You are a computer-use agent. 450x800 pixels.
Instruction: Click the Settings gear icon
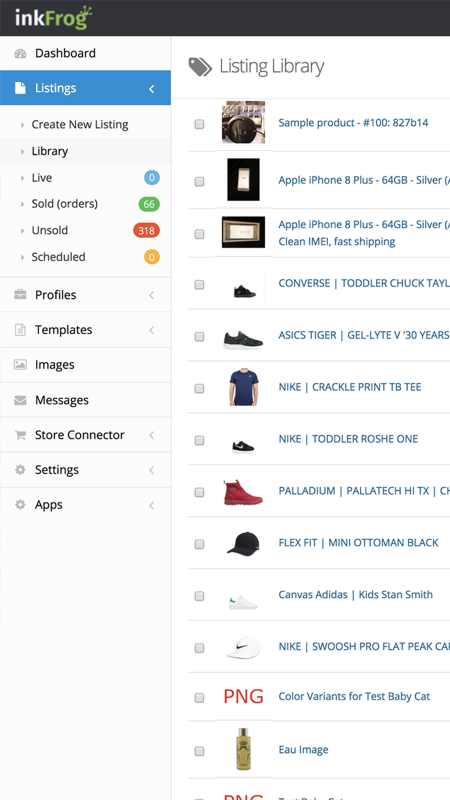(x=20, y=470)
